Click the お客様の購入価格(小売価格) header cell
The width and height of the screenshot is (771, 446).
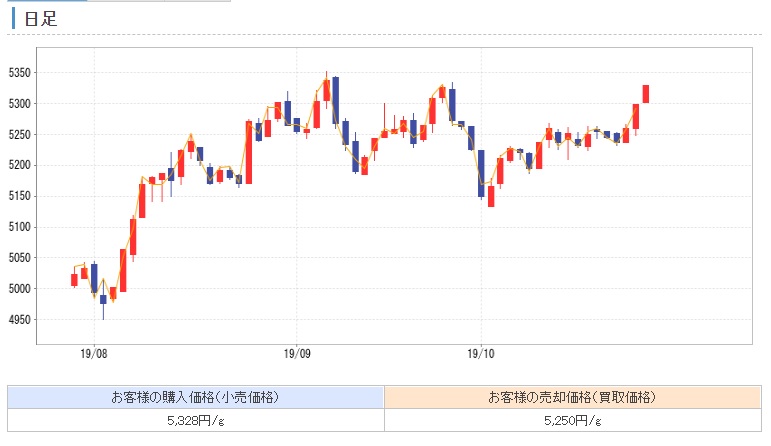196,397
